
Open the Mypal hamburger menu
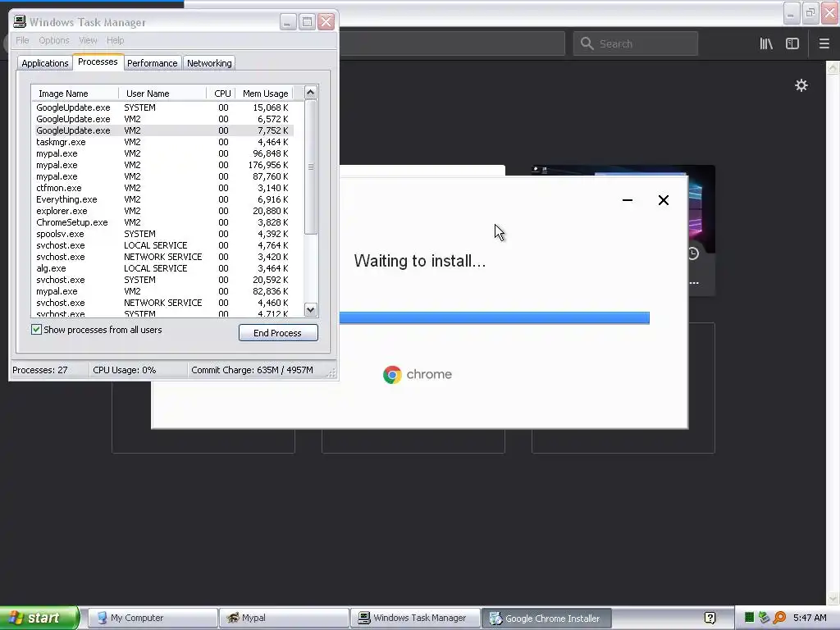pos(824,44)
